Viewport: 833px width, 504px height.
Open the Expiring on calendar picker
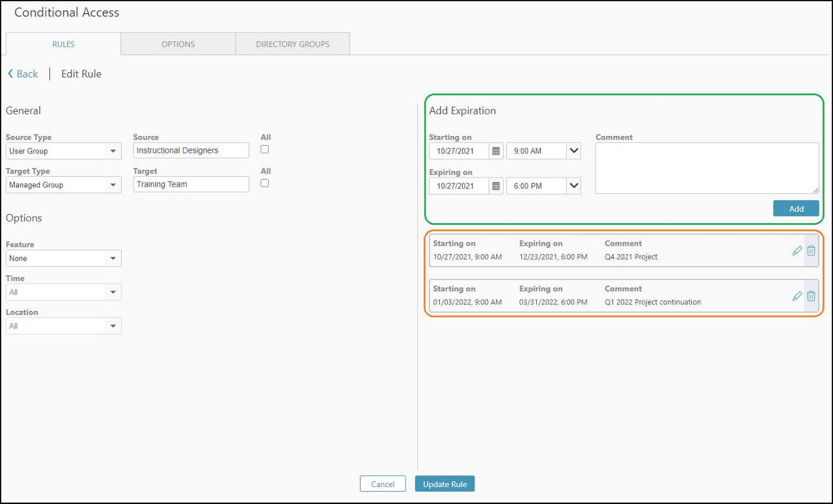496,186
